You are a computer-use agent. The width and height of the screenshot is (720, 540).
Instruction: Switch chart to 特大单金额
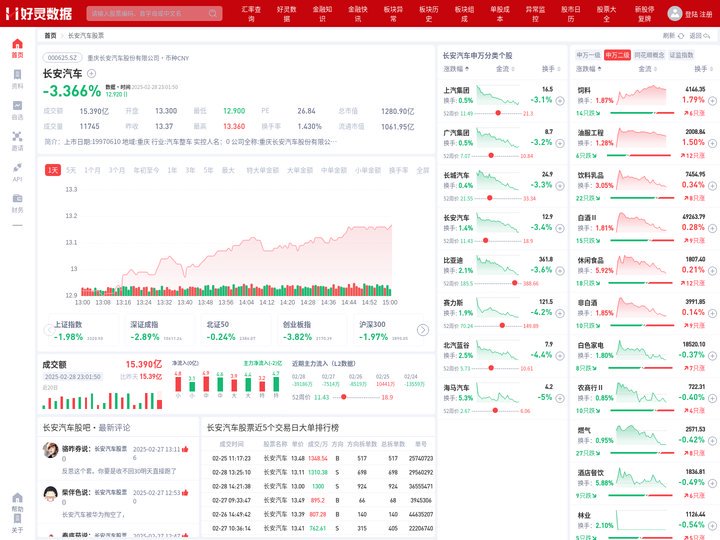pyautogui.click(x=263, y=170)
